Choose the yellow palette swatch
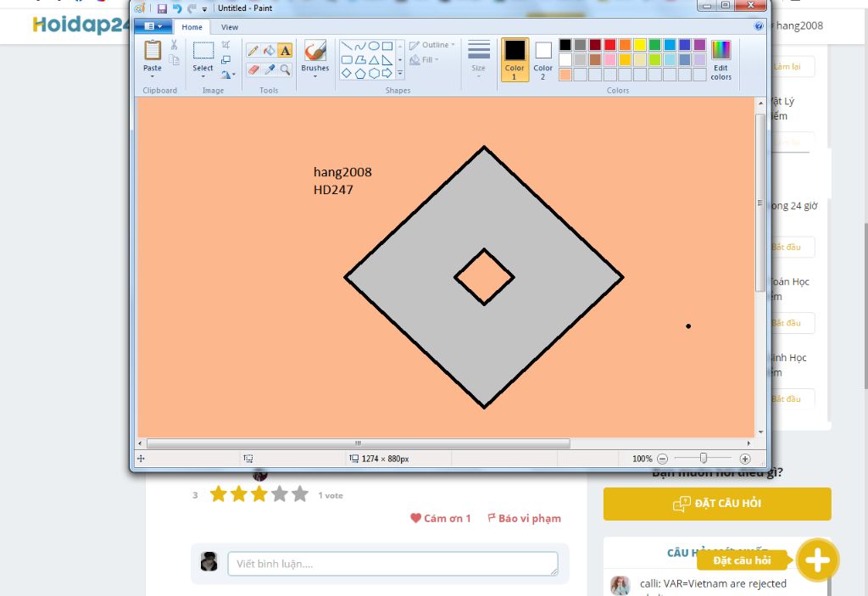The height and width of the screenshot is (596, 868). coord(640,45)
